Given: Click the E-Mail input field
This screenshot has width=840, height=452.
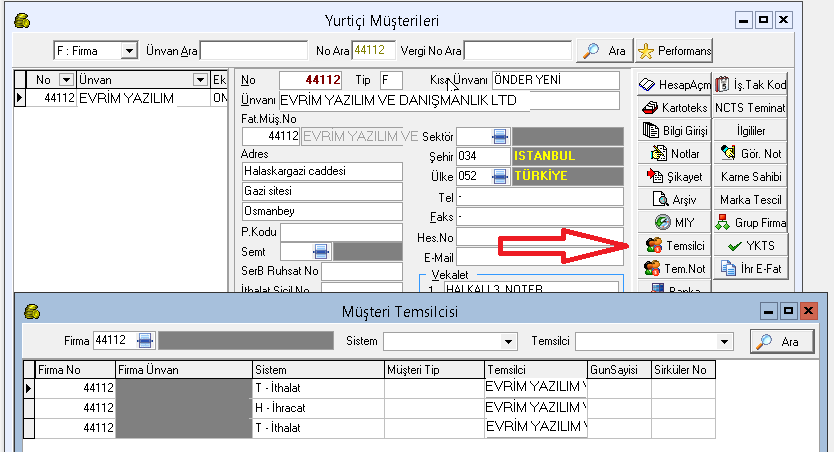Looking at the screenshot, I should 539,257.
